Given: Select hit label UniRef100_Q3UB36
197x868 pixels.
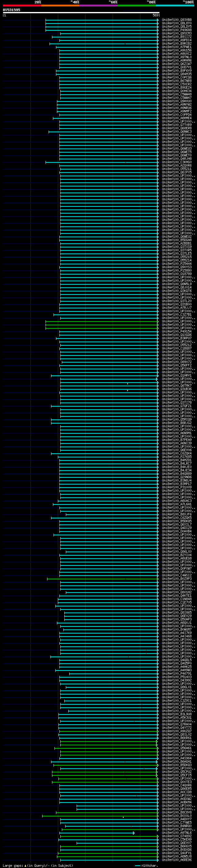Looking at the screenshot, I should click(x=176, y=389).
